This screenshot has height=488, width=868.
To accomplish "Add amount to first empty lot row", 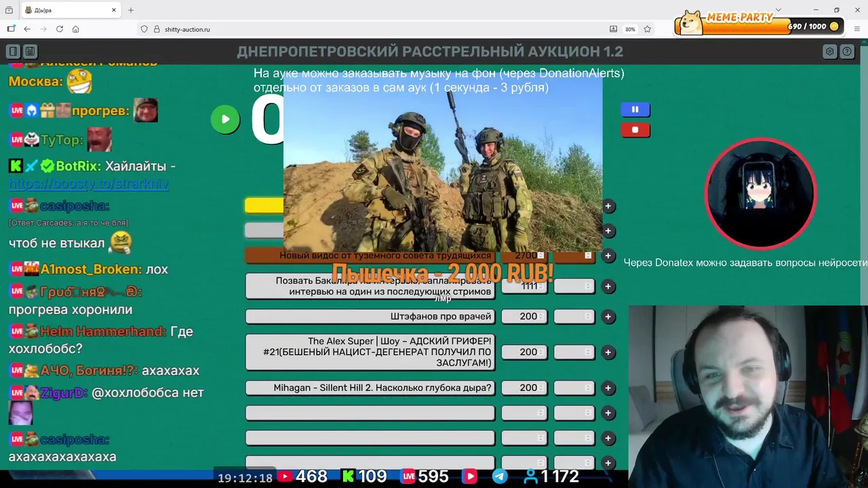I will click(x=608, y=413).
